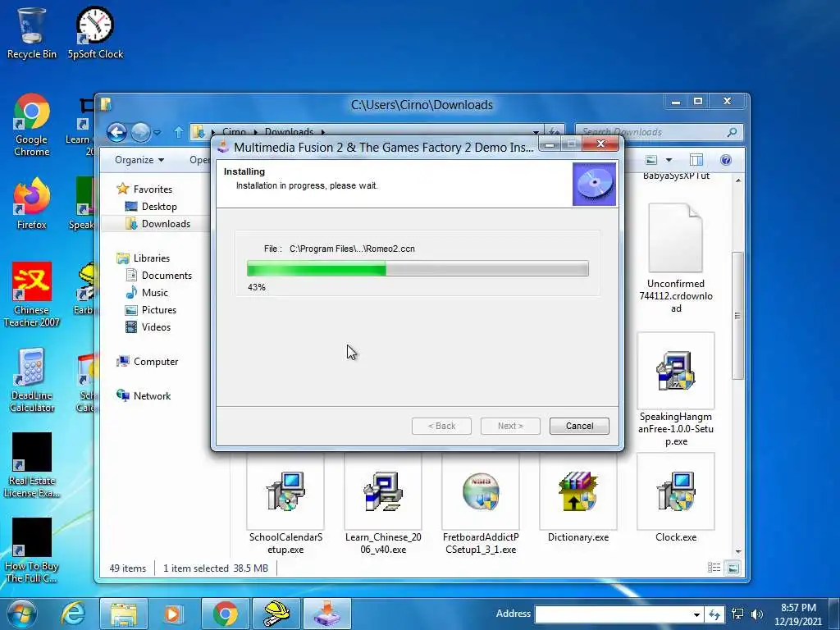This screenshot has height=630, width=840.
Task: Click the change your view icon
Action: (651, 160)
